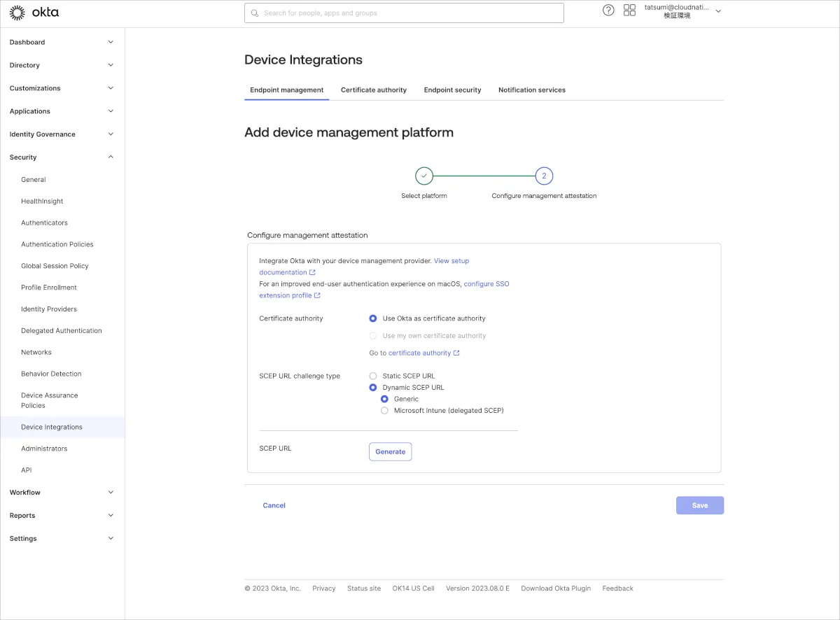Screen dimensions: 840x620
Task: Click the Okta logo in header
Action: 34,13
